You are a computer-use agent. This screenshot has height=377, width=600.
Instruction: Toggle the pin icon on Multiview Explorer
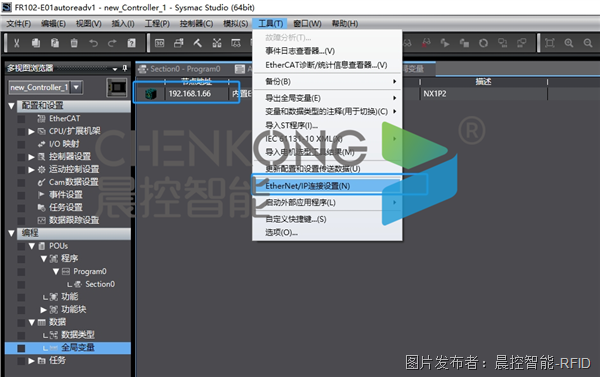[124, 68]
